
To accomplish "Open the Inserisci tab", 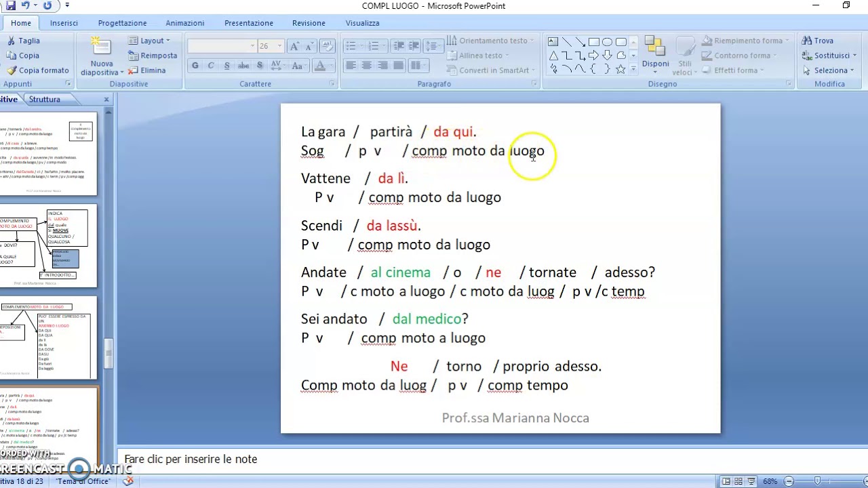I will [x=64, y=23].
